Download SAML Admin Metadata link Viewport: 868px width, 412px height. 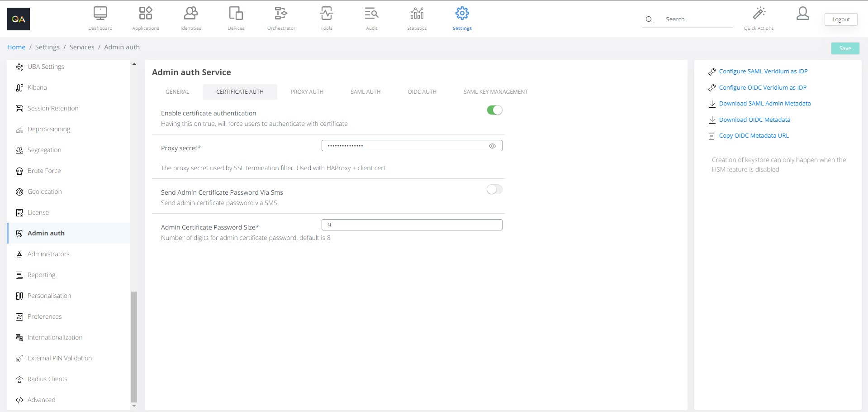(x=764, y=104)
